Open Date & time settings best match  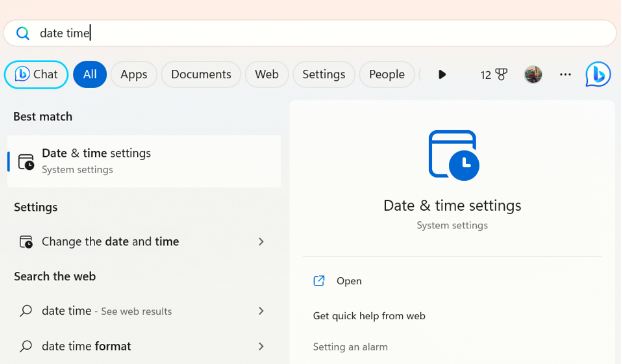pos(144,161)
